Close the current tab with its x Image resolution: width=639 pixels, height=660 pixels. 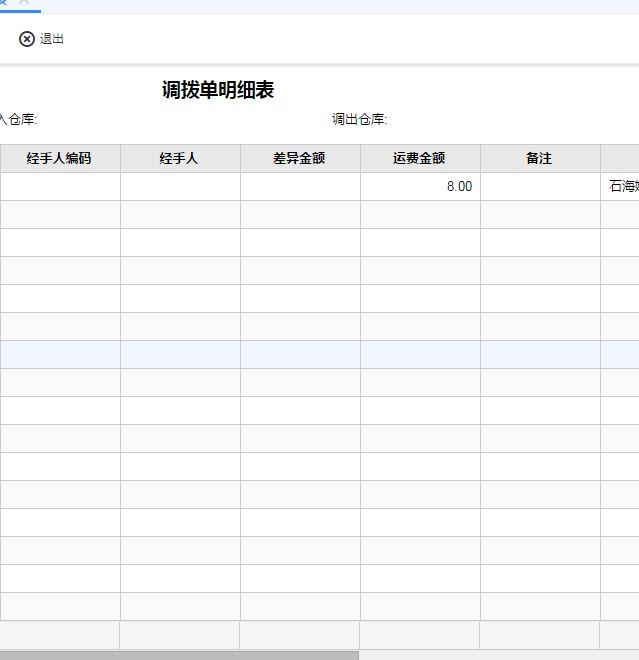click(x=24, y=2)
